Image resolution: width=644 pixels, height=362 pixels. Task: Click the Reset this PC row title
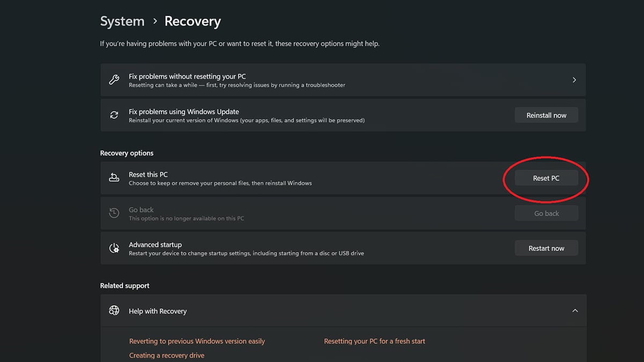click(148, 175)
